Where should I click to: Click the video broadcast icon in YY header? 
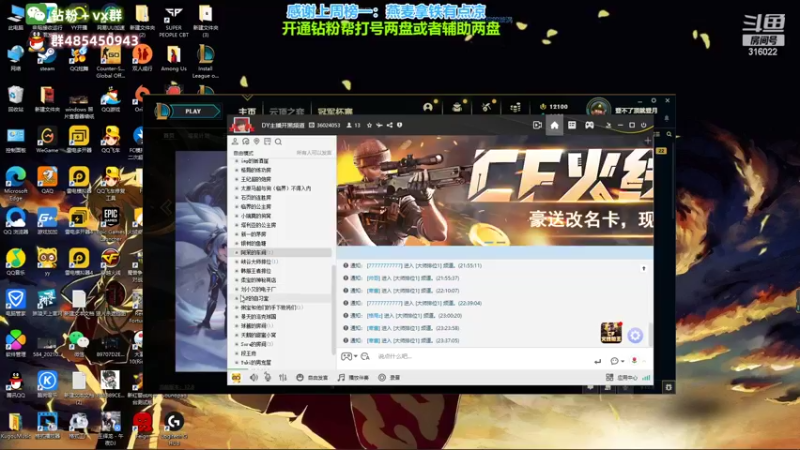pyautogui.click(x=537, y=125)
